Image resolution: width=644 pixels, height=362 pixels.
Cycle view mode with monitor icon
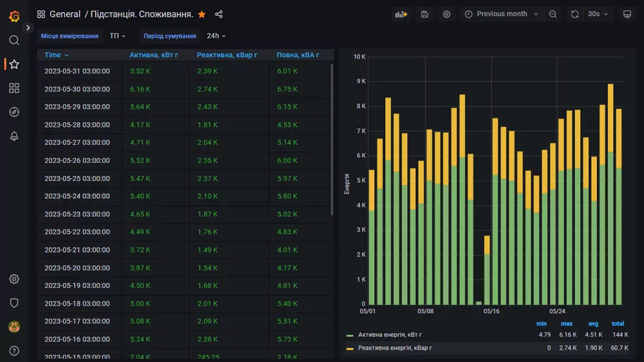[627, 14]
